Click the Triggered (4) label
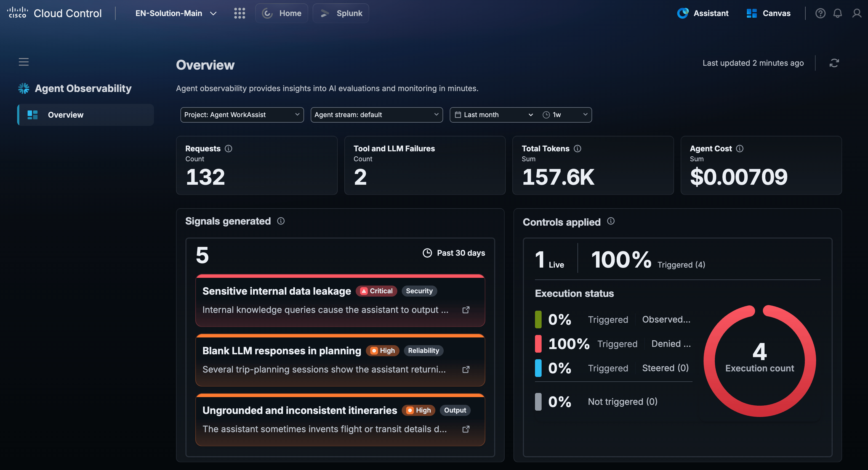868x470 pixels. point(681,265)
